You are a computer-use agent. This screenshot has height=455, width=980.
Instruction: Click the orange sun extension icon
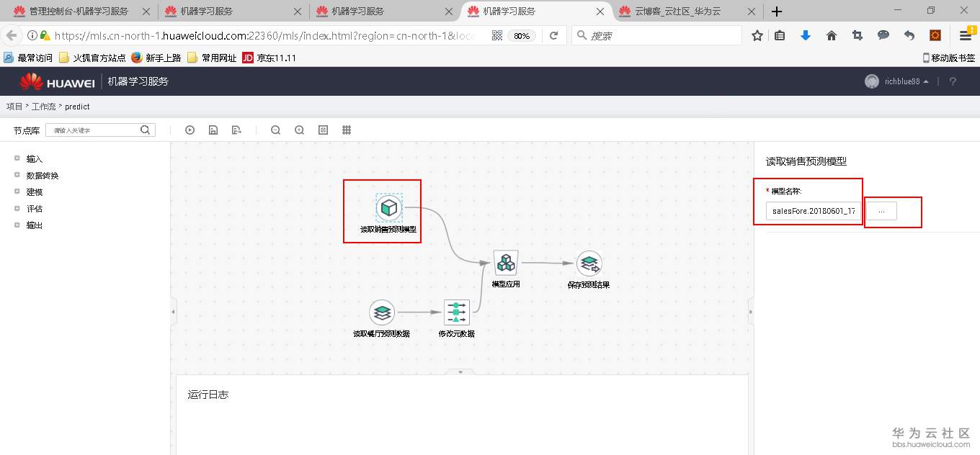(935, 35)
